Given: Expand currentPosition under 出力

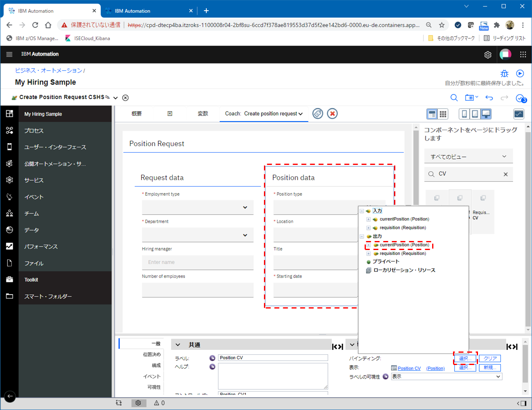Looking at the screenshot, I should click(368, 245).
